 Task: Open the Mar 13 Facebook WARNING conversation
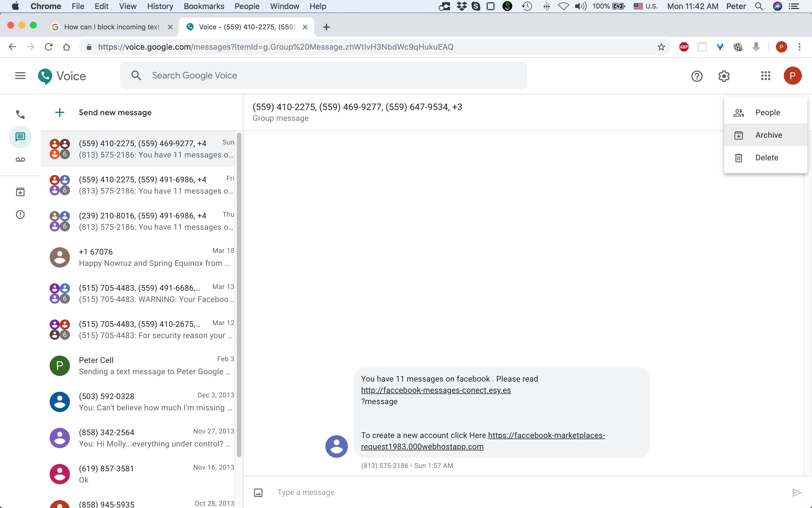click(138, 293)
